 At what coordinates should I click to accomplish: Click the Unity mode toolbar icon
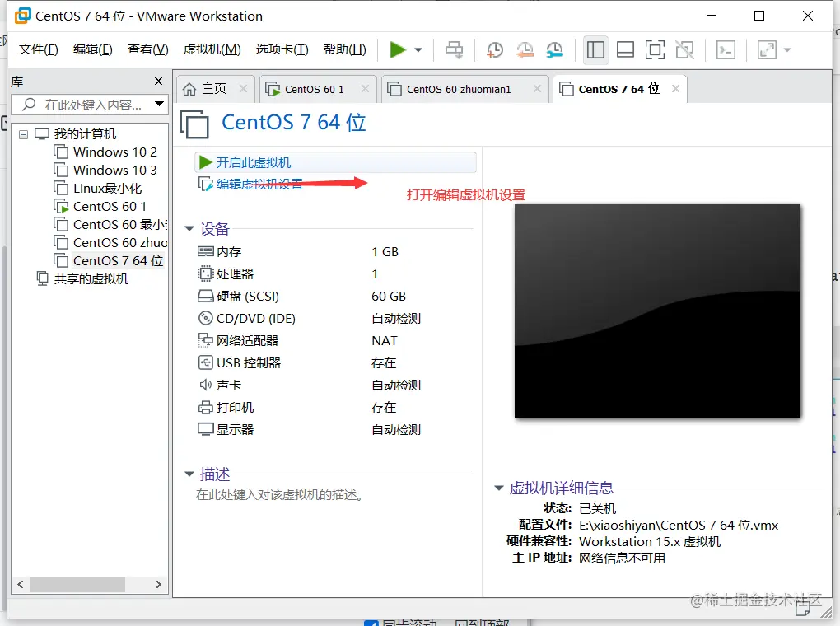tap(684, 50)
